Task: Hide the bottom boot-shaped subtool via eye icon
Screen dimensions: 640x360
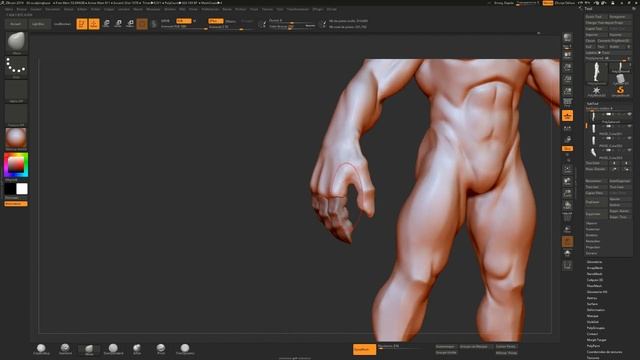Action: [629, 150]
